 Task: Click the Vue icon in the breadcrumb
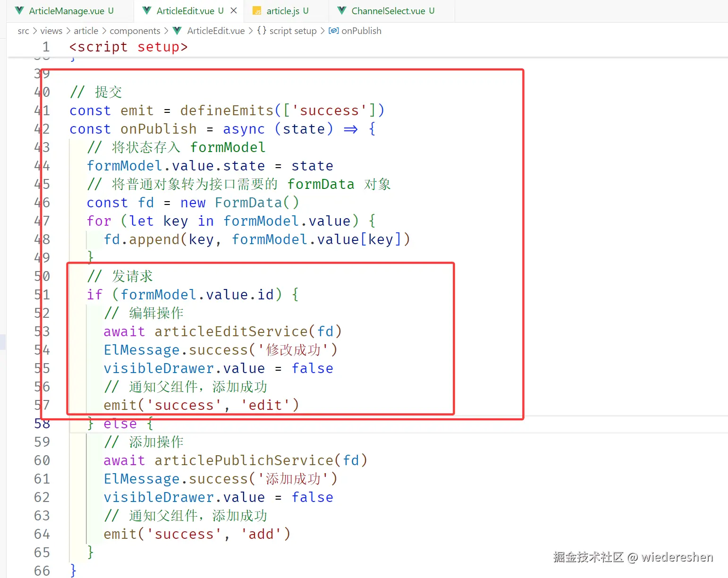click(178, 31)
